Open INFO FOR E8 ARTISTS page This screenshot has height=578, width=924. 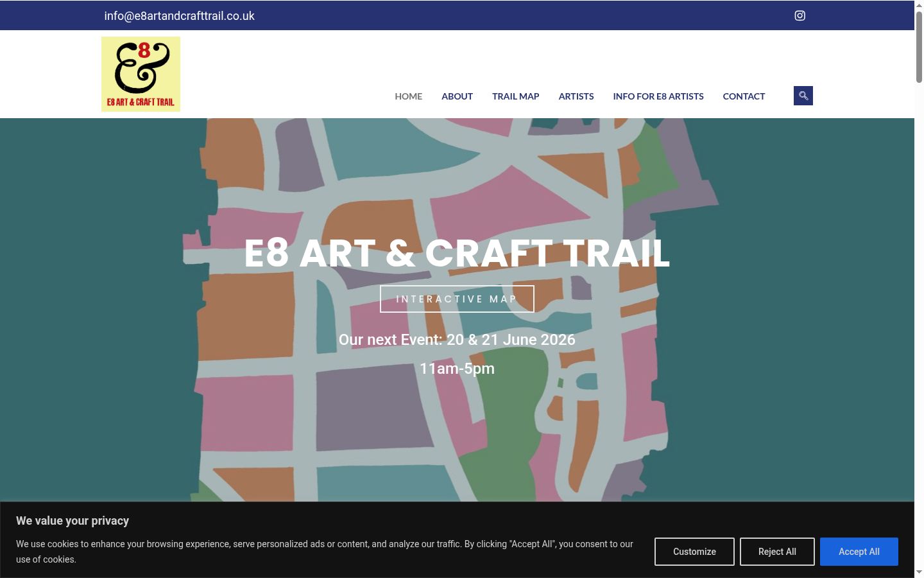pyautogui.click(x=658, y=96)
